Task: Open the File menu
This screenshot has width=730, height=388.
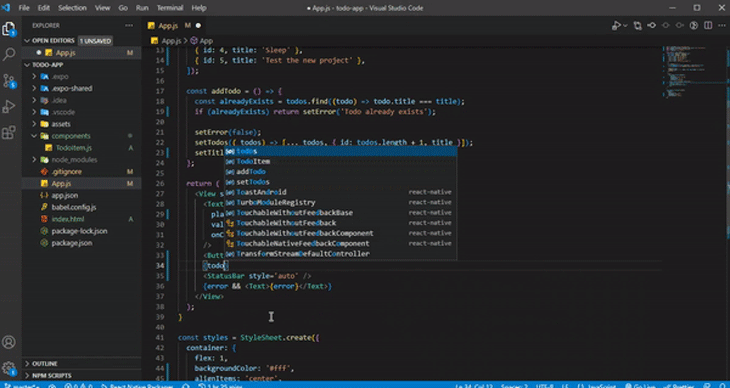Action: [x=24, y=8]
